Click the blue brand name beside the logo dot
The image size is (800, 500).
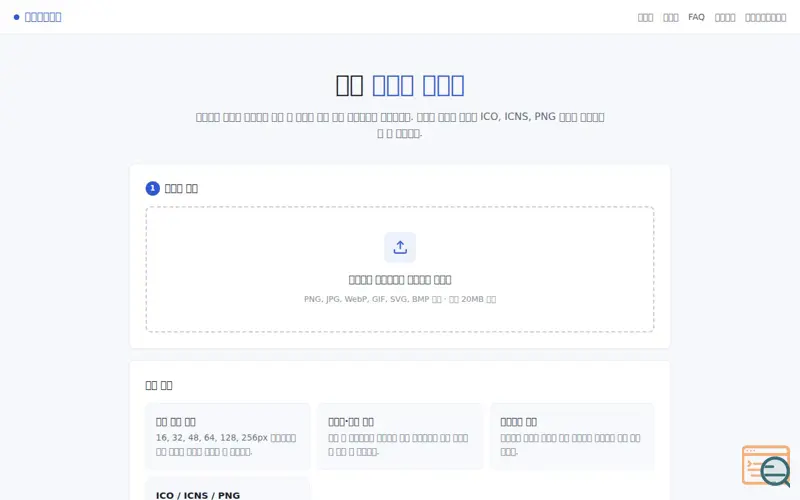point(43,17)
